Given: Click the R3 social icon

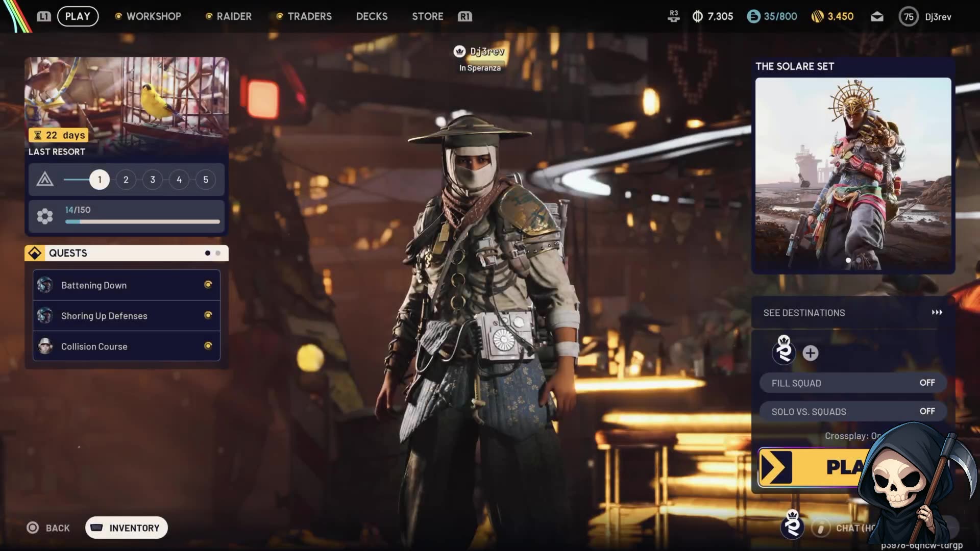Looking at the screenshot, I should tap(674, 16).
